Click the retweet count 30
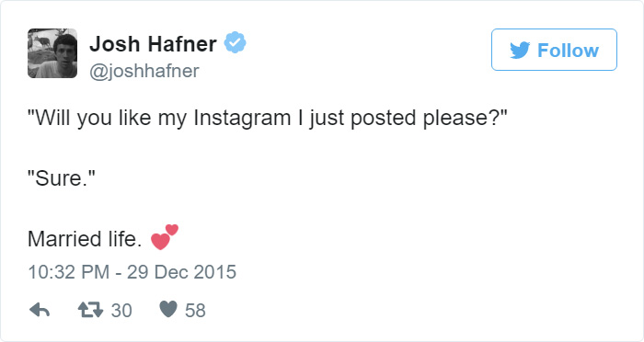This screenshot has height=342, width=644. click(x=121, y=311)
